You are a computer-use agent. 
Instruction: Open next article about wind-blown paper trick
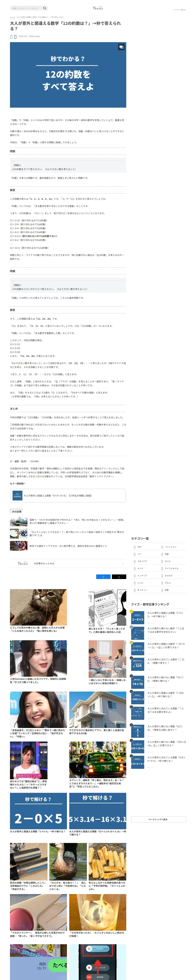click(68, 534)
